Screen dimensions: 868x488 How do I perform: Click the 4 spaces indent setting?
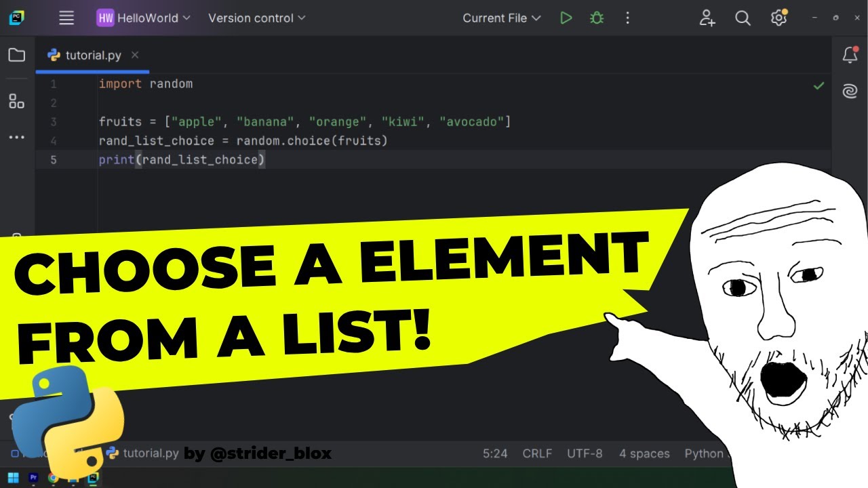coord(644,453)
